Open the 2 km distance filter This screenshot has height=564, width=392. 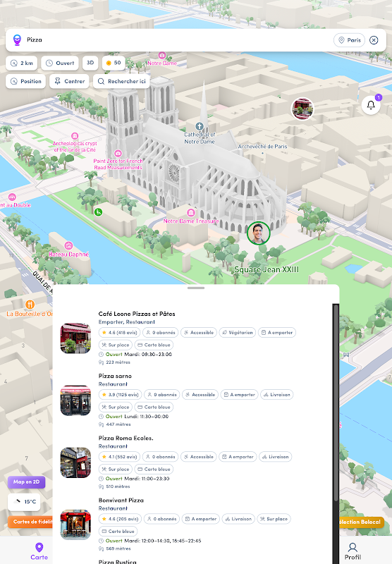tap(22, 63)
